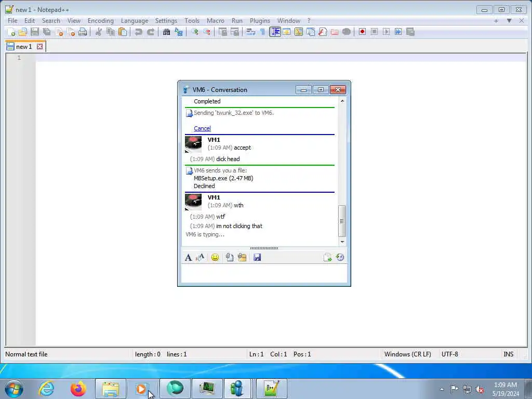The height and width of the screenshot is (399, 532).
Task: Click 'INS' indicator in status bar
Action: tap(508, 354)
